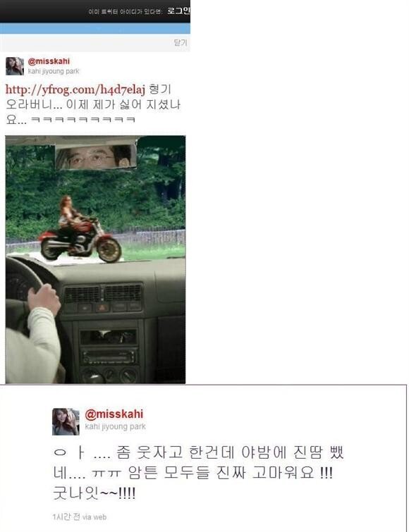The width and height of the screenshot is (409, 532).
Task: Click the 로그인 login link in top bar
Action: pos(178,11)
